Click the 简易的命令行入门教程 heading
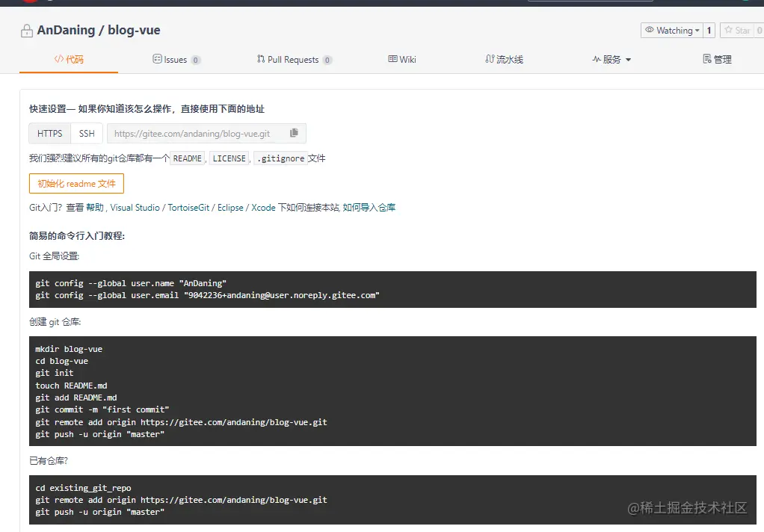The image size is (764, 532). tap(77, 236)
